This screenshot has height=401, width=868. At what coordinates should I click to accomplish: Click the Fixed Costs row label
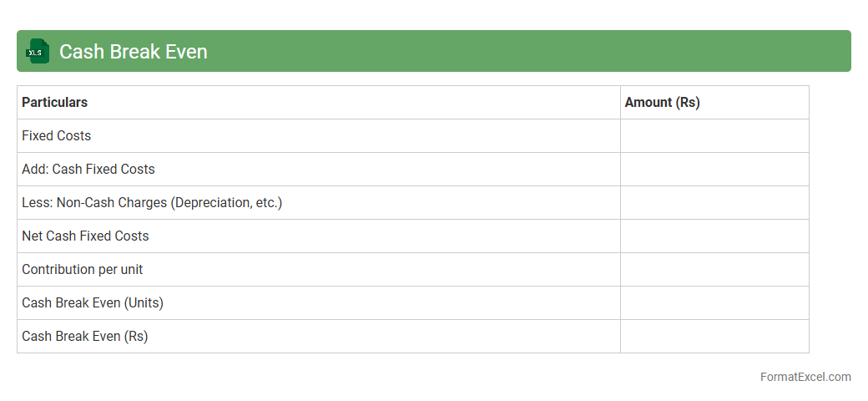click(57, 135)
